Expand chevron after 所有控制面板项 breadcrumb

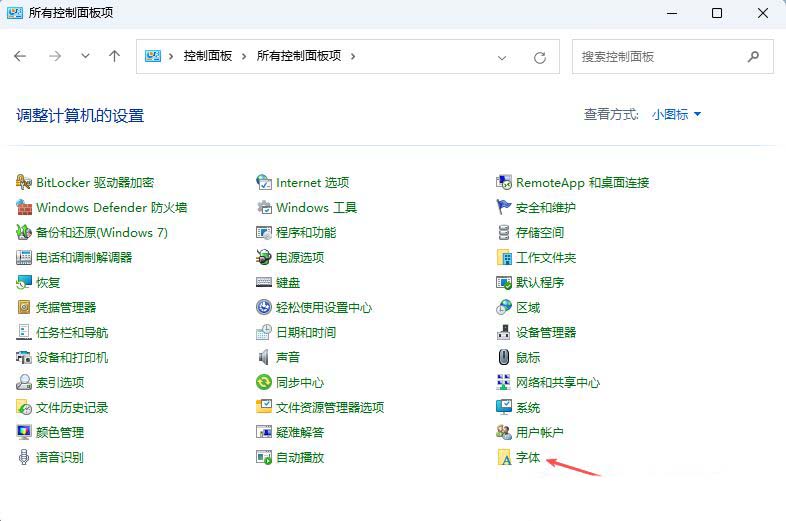coord(353,57)
